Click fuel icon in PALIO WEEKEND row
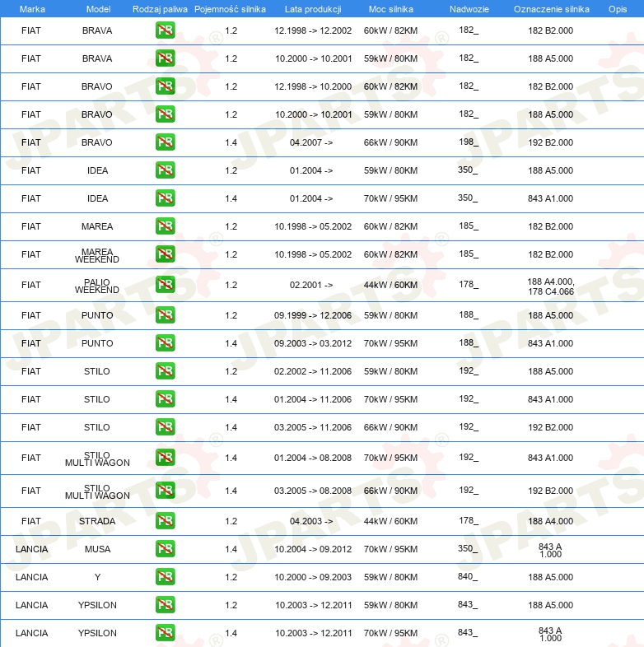 [x=166, y=285]
